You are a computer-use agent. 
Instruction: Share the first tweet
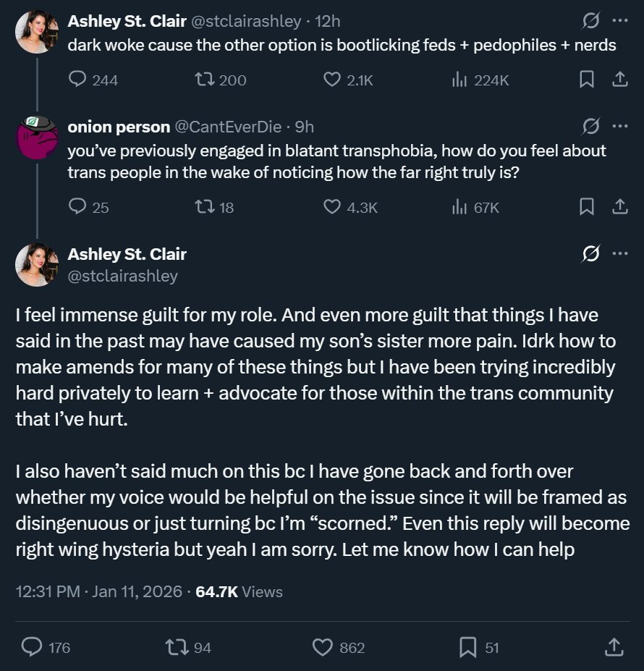[619, 80]
